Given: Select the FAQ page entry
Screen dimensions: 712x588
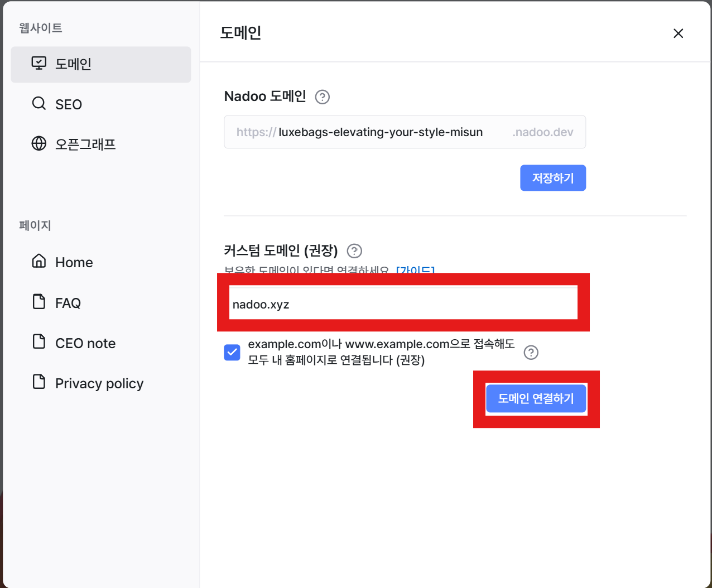Looking at the screenshot, I should point(101,303).
